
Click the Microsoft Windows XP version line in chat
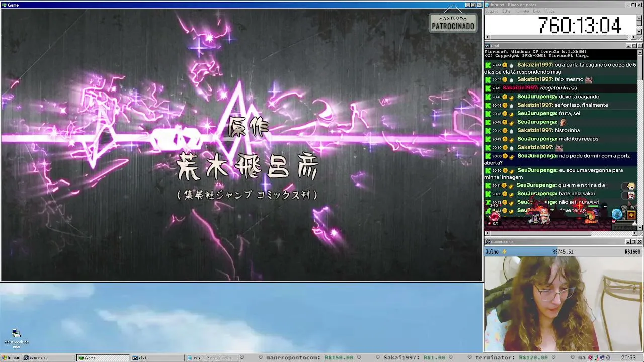pos(536,51)
